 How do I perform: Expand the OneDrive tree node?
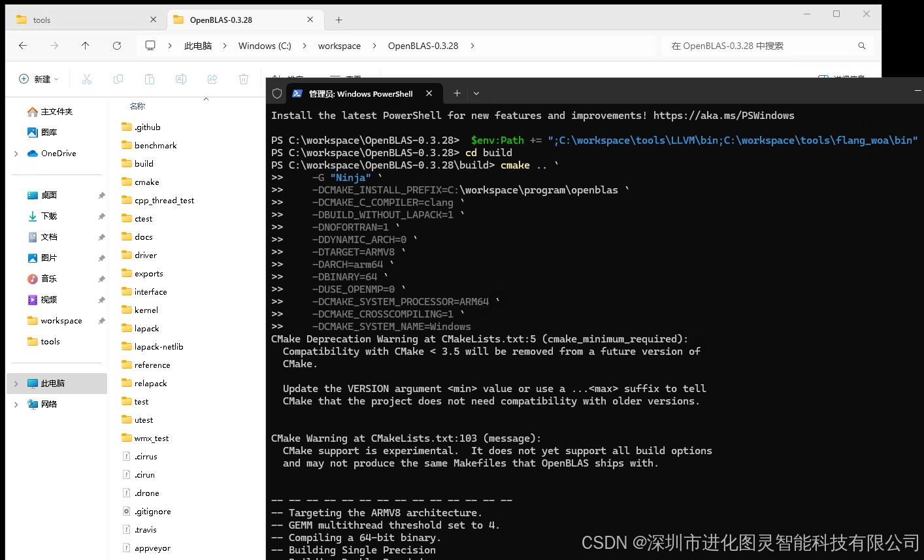16,154
